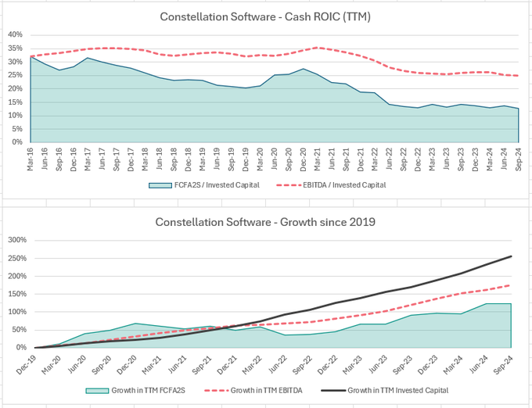Image resolution: width=532 pixels, height=408 pixels.
Task: Click the Sep-18 date label on ROIC chart
Action: coord(174,159)
